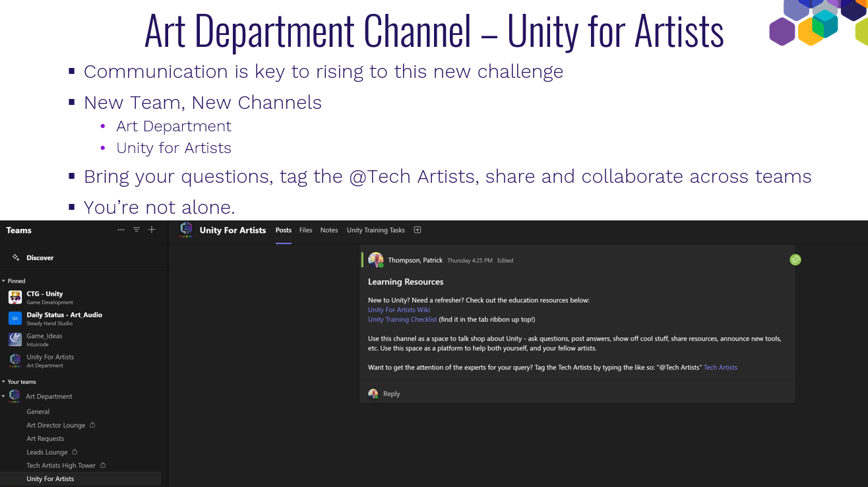Click the lock icon beside Art Director Lounge
This screenshot has height=487, width=868.
(92, 425)
